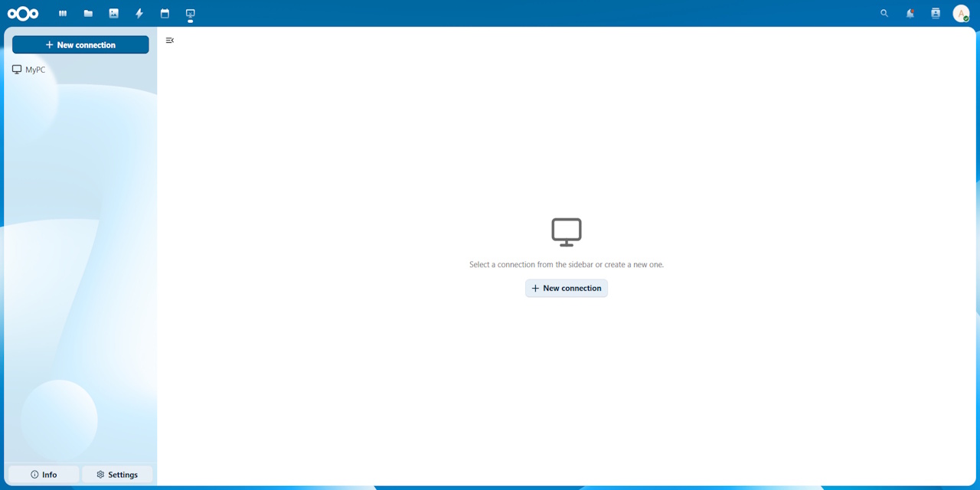Click the center New connection button

click(567, 289)
